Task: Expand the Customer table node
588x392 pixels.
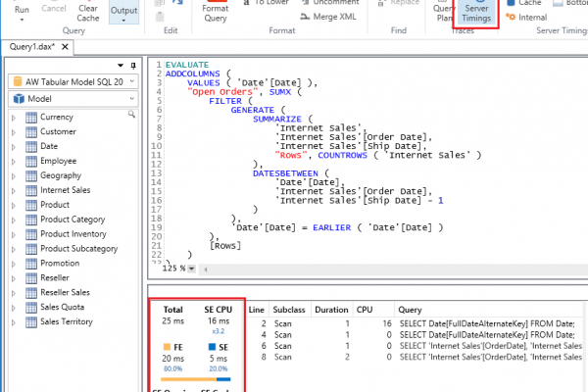Action: (x=14, y=132)
